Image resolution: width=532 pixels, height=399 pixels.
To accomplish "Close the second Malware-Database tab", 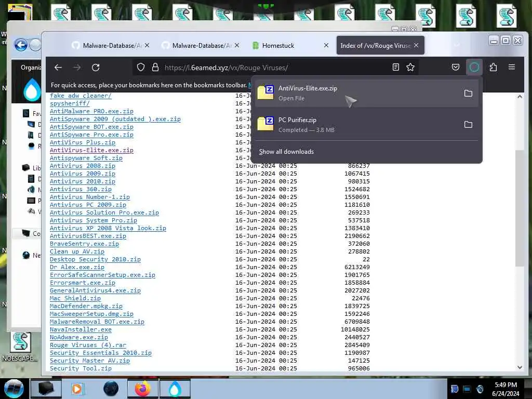I will coord(237,45).
